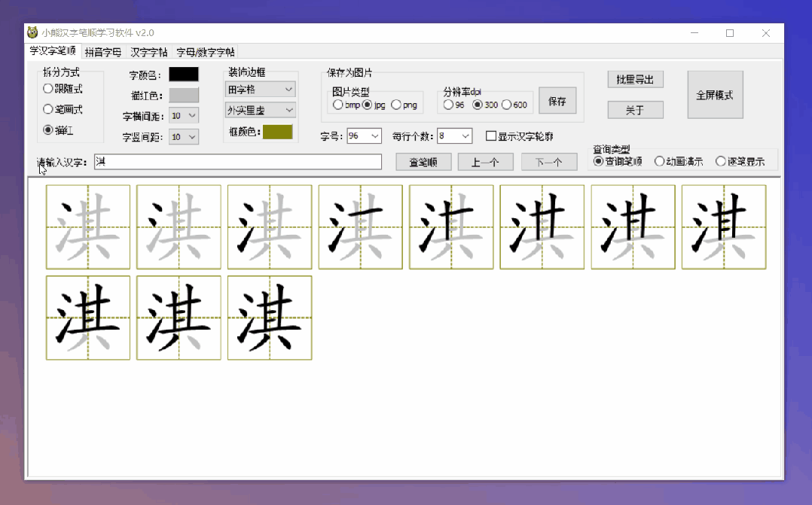The image size is (812, 505).
Task: Set resolution to 600 dpi
Action: click(x=514, y=105)
